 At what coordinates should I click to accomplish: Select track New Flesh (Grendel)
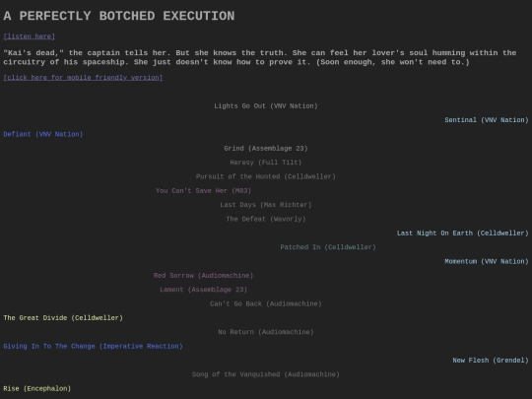[491, 361]
